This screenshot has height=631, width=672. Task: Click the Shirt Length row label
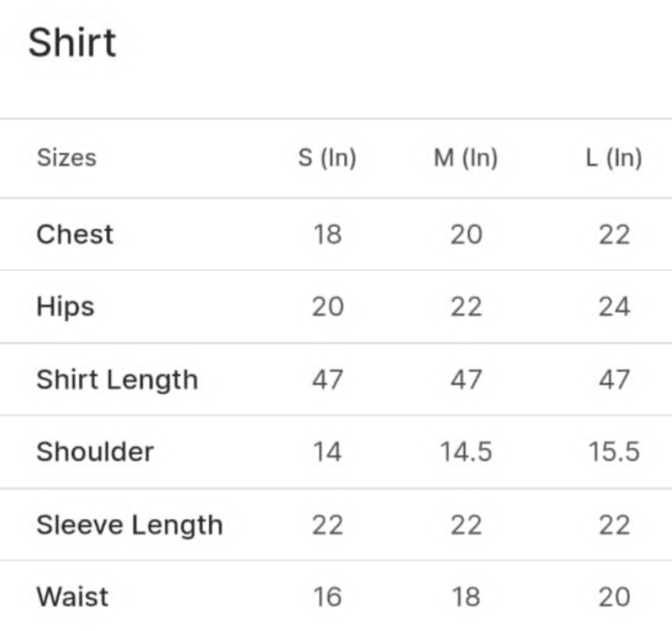117,380
